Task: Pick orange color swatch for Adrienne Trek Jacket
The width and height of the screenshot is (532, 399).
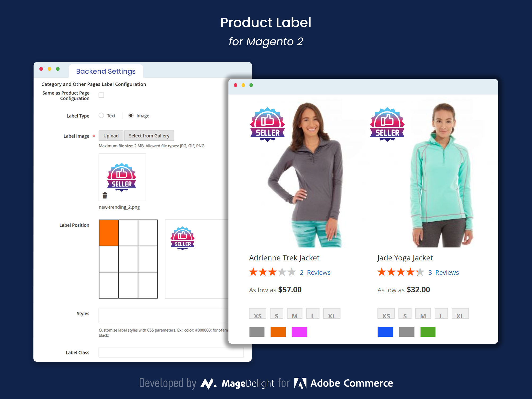Action: coord(278,332)
